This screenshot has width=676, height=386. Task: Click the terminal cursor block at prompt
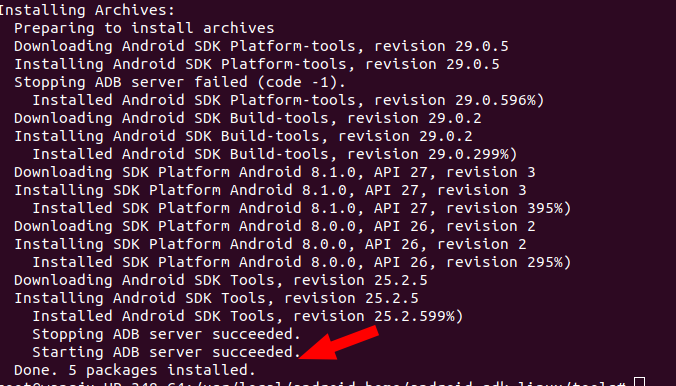point(639,382)
